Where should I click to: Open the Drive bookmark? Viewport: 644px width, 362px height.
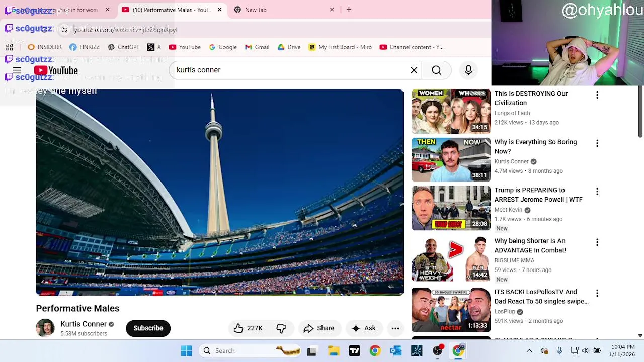[x=289, y=47]
